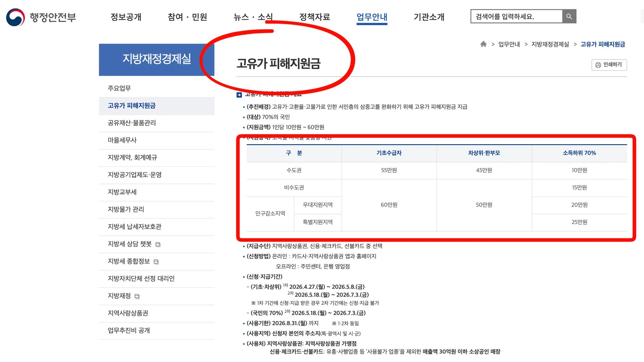Click the (사용기한) 2026.8.31.(월) line
Image resolution: width=644 pixels, height=362 pixels.
point(282,323)
